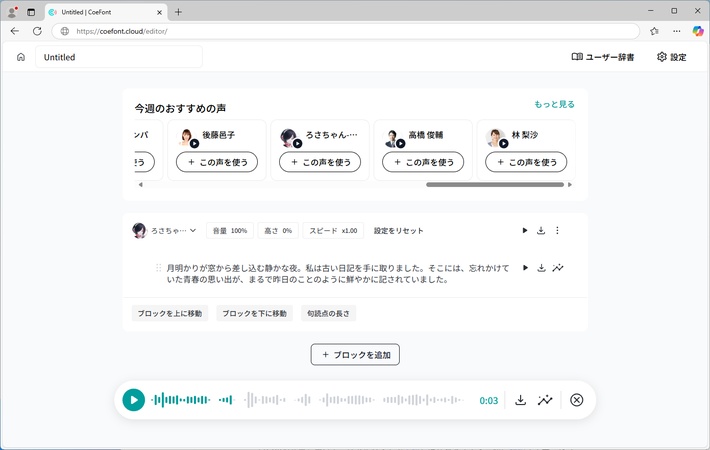The image size is (710, 450).
Task: Click もっと見る link for more voices
Action: click(554, 104)
